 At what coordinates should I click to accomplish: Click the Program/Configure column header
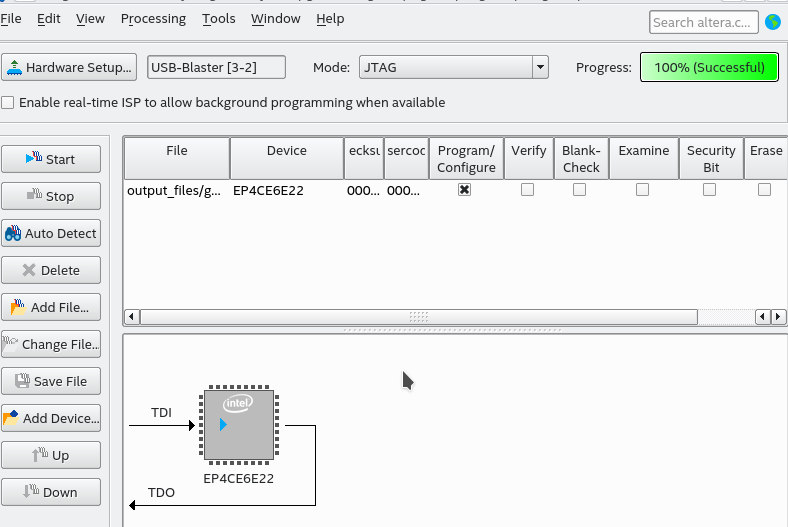click(x=466, y=158)
